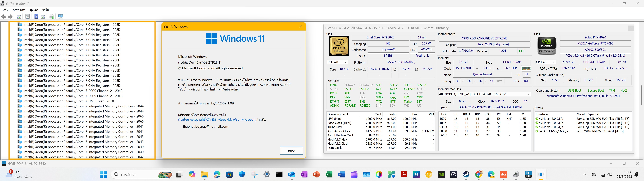
Task: Click the update driver toolbar icon
Action: click(x=52, y=16)
